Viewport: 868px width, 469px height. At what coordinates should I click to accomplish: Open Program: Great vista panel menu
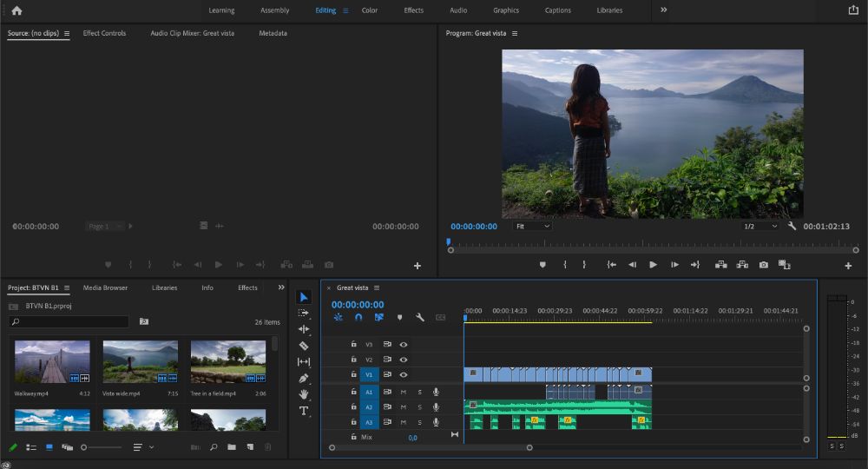coord(514,33)
